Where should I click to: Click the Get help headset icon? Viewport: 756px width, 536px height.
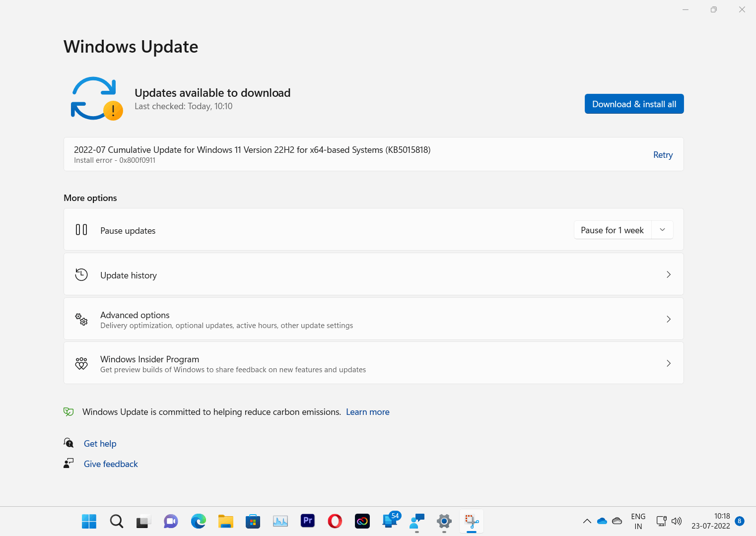[69, 443]
